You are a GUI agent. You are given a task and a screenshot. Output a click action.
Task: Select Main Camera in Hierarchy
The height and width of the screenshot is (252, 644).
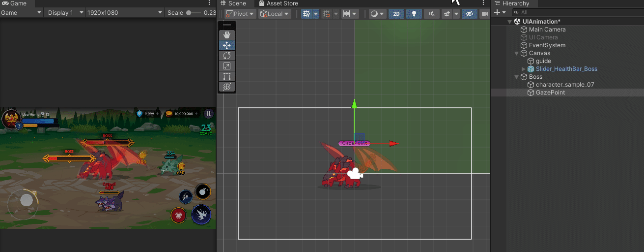point(547,30)
